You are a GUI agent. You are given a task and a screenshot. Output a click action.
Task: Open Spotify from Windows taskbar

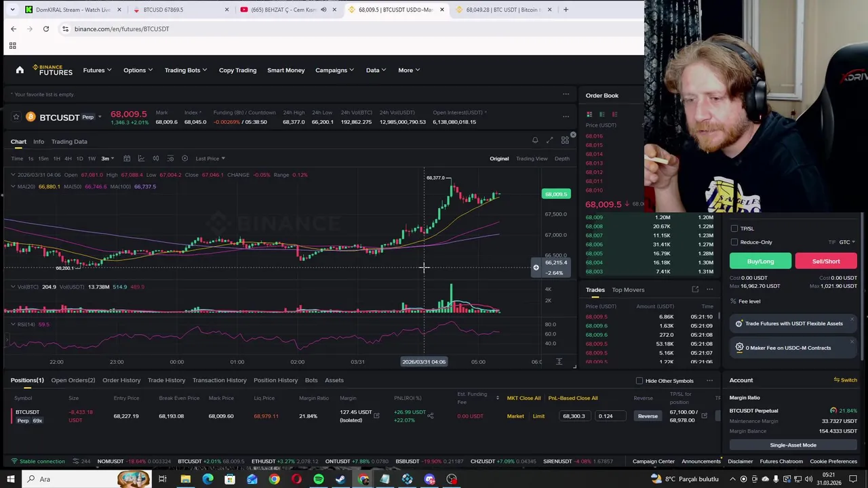coord(319,479)
